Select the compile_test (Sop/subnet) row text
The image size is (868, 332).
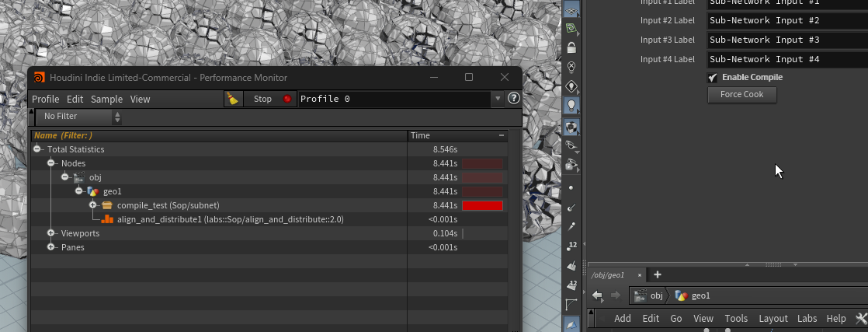168,205
